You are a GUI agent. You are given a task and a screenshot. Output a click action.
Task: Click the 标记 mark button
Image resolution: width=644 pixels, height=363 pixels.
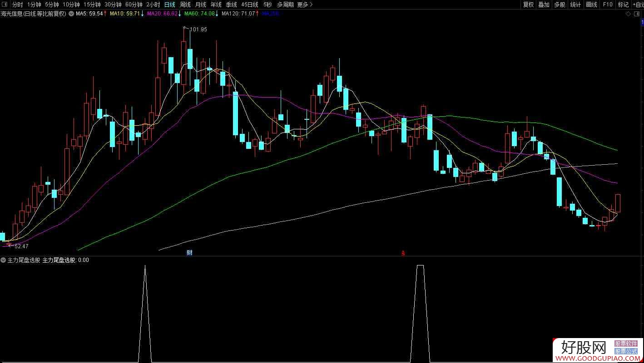(x=623, y=5)
